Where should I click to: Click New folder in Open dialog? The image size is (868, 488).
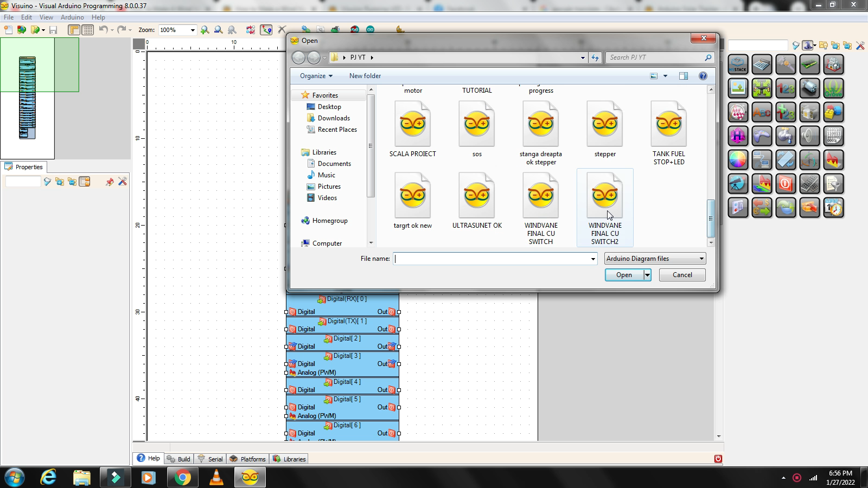365,76
